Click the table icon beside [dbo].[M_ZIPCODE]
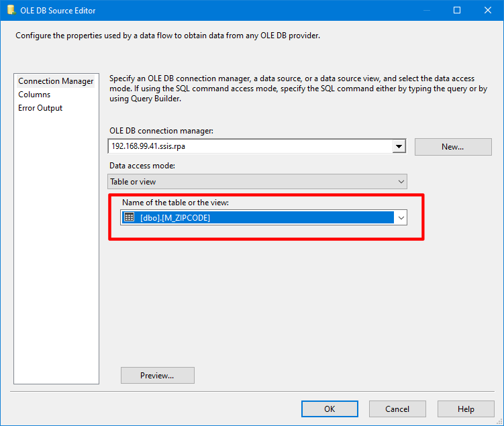Screen dimensions: 504x426 click(130, 217)
